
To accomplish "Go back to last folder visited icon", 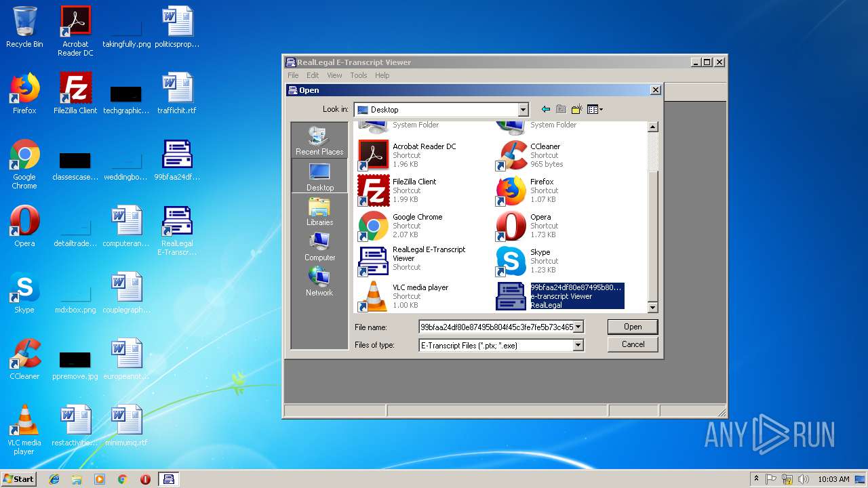I will pos(545,109).
